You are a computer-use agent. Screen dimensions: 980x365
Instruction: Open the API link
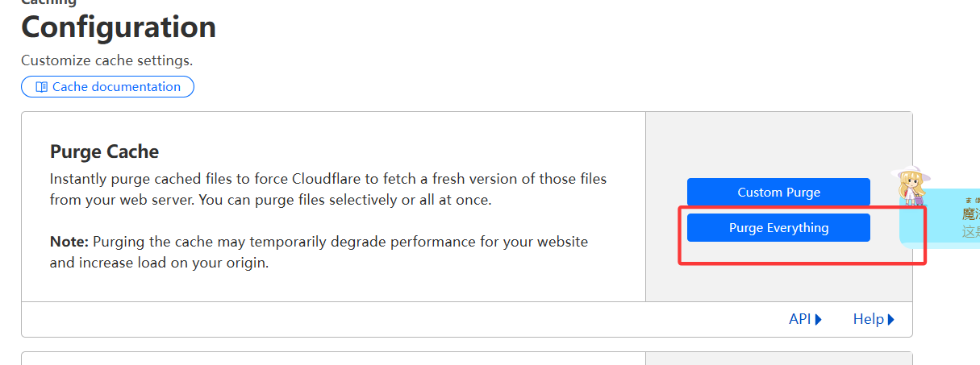[x=805, y=319]
